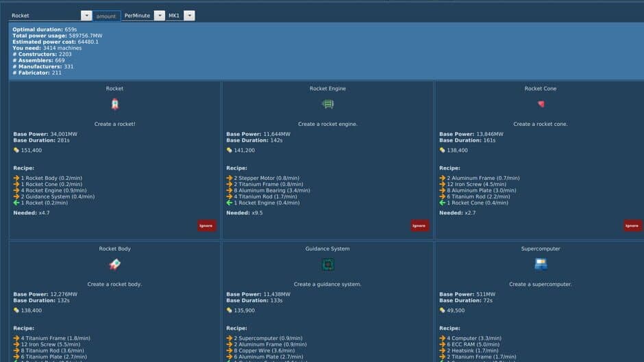Image resolution: width=644 pixels, height=362 pixels.
Task: Click the green output arrow for 1 Rocket
Action: (x=16, y=203)
